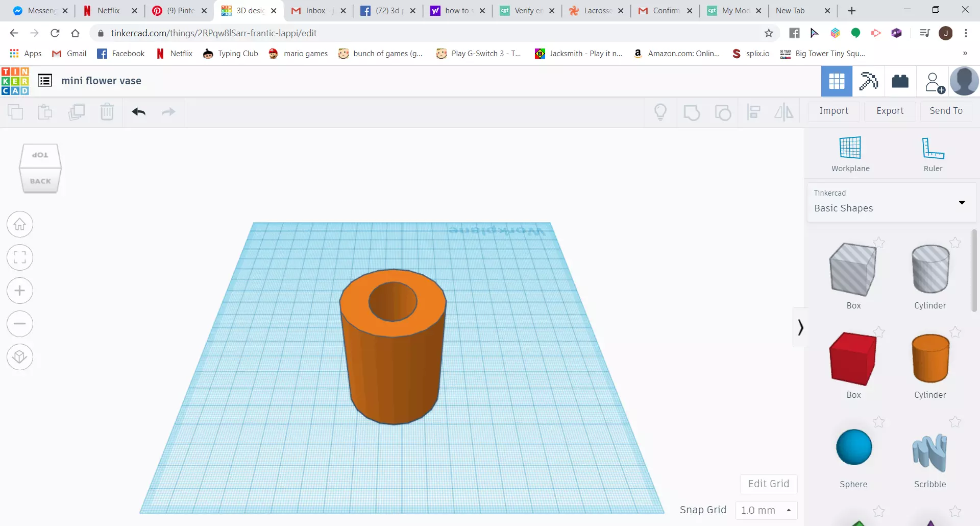This screenshot has height=526, width=980.
Task: Click the Edit Grid button
Action: pyautogui.click(x=769, y=484)
